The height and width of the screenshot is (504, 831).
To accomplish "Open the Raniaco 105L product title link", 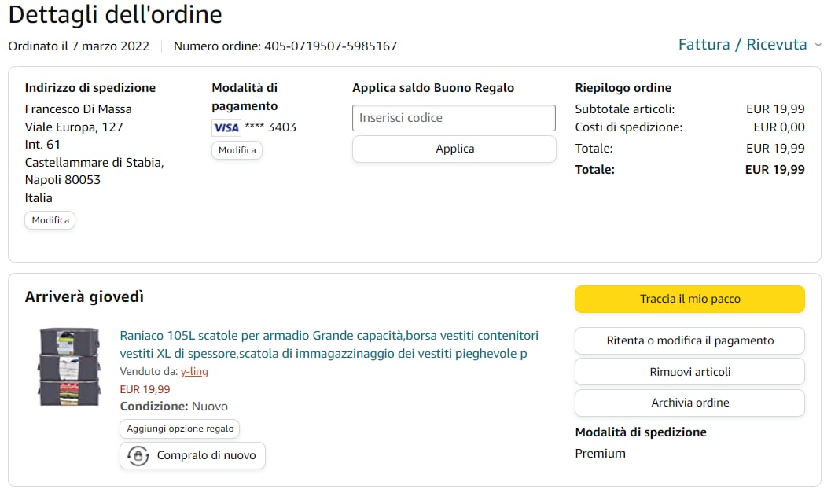I will (x=329, y=344).
